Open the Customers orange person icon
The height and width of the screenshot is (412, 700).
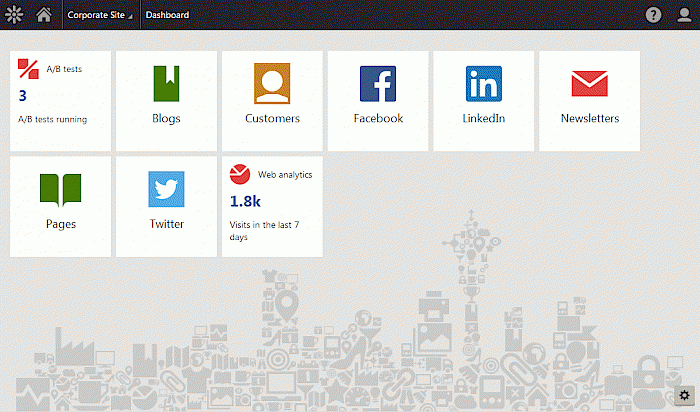tap(272, 83)
